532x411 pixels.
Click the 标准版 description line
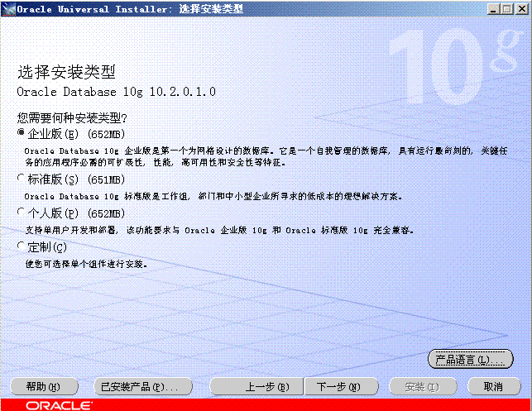click(213, 196)
